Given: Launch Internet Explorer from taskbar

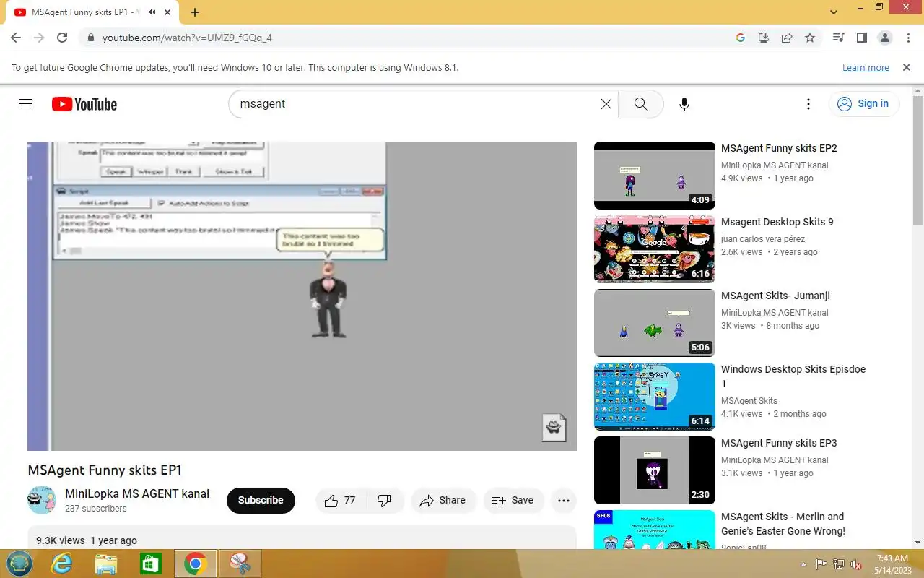Looking at the screenshot, I should click(62, 564).
